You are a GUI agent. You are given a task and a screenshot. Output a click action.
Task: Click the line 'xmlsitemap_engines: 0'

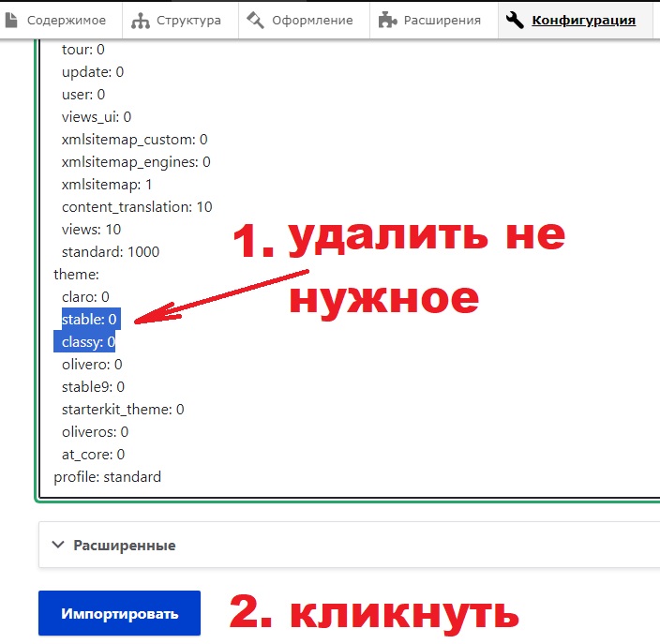136,162
